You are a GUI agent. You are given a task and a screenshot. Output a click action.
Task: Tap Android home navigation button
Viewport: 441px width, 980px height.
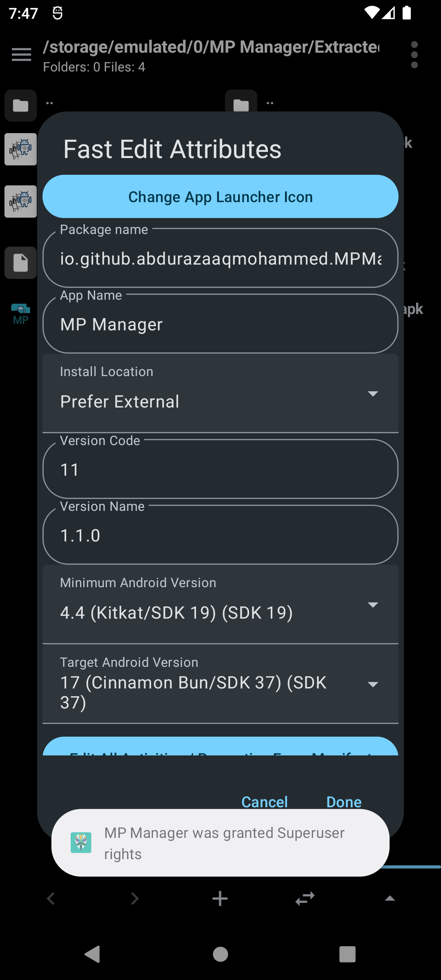[220, 954]
